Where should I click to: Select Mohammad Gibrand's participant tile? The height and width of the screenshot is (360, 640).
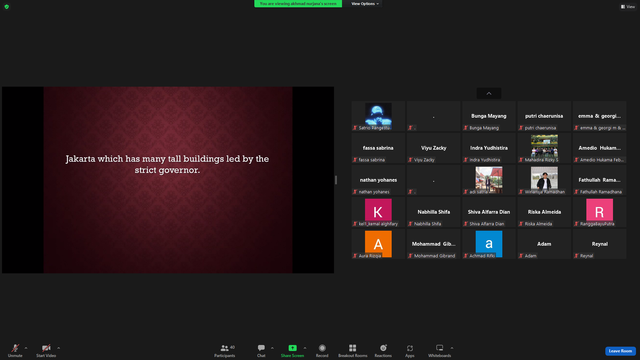point(433,244)
